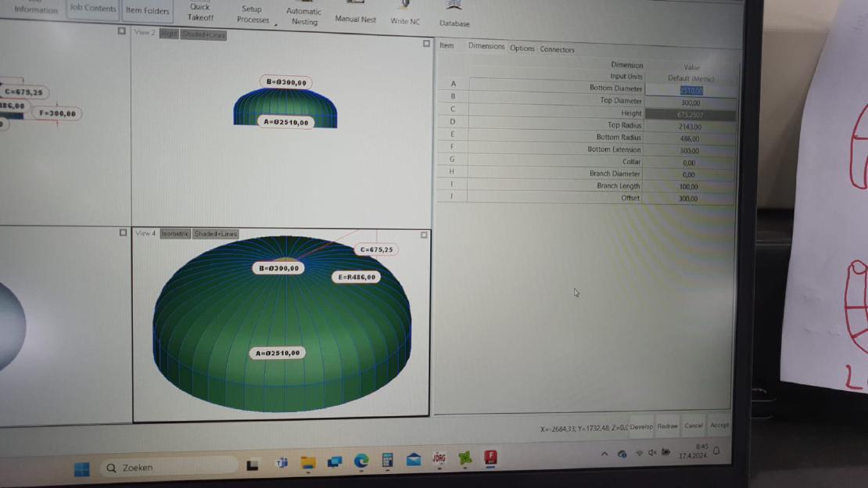This screenshot has width=868, height=488.
Task: Change View 2 orientation via Right button
Action: click(x=169, y=34)
